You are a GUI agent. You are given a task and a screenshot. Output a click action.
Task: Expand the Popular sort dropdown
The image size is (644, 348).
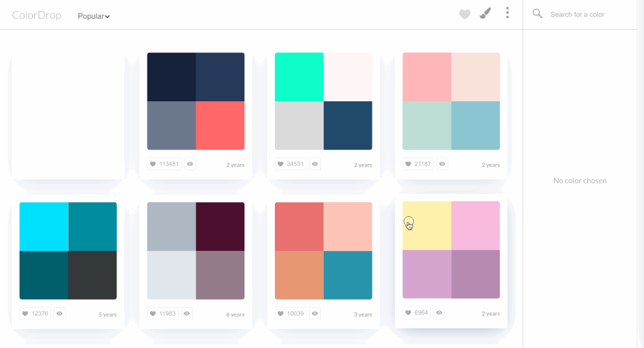[94, 16]
